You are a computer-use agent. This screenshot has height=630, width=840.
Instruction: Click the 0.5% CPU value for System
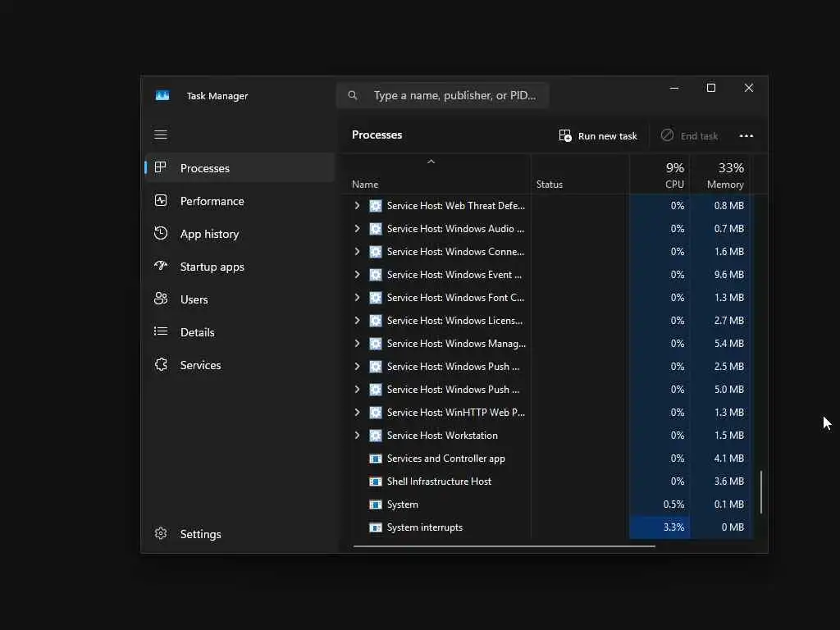tap(673, 504)
